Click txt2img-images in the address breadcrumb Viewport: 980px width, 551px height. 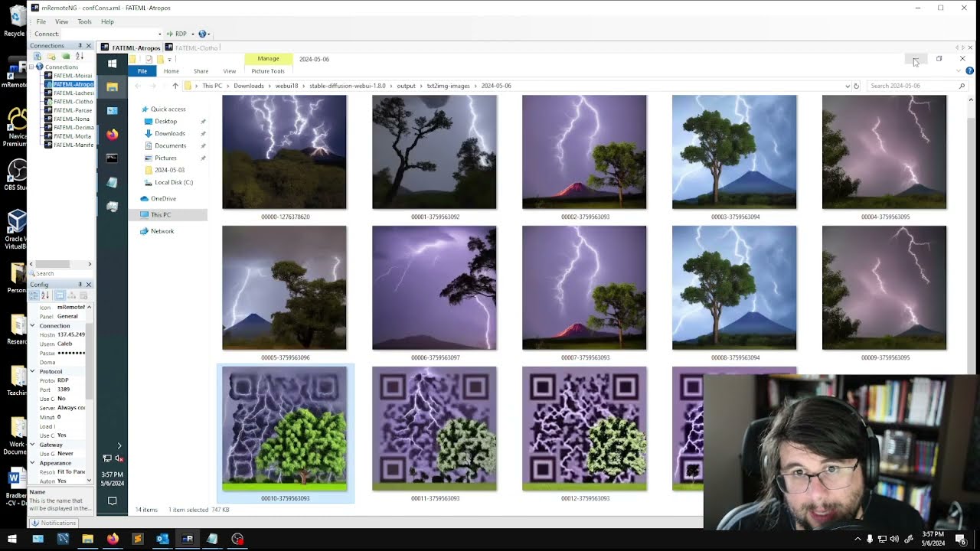point(448,86)
